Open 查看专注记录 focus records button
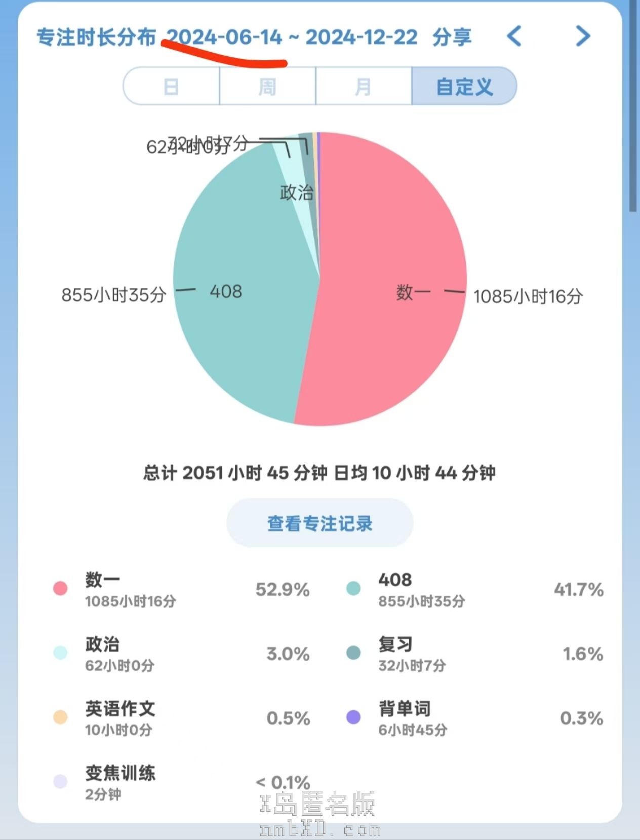The image size is (640, 840). 319,523
